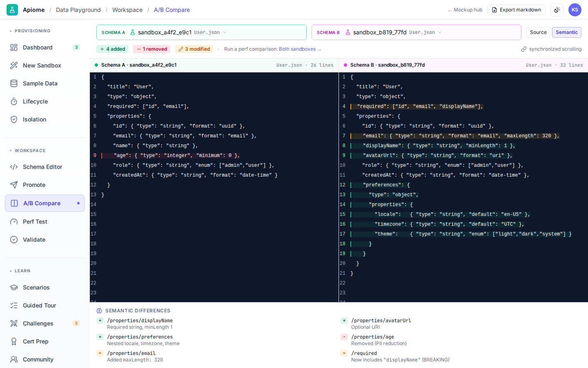Toggle the 3 modified filter chip
This screenshot has width=588, height=368.
[x=194, y=49]
